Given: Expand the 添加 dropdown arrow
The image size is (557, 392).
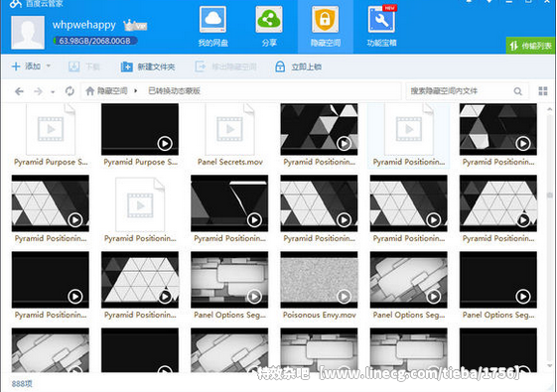Looking at the screenshot, I should tap(49, 66).
